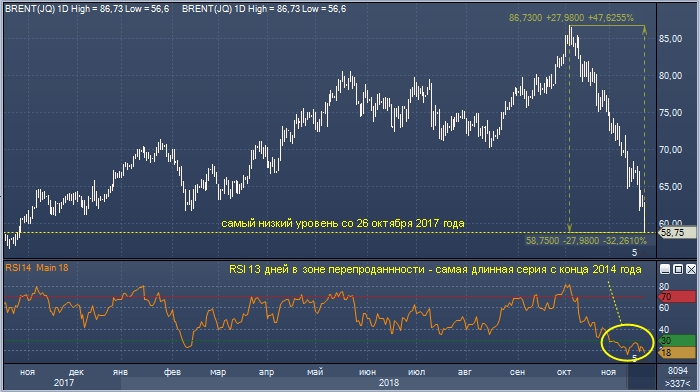
Task: Click the >337< visible bars indicator
Action: click(677, 383)
